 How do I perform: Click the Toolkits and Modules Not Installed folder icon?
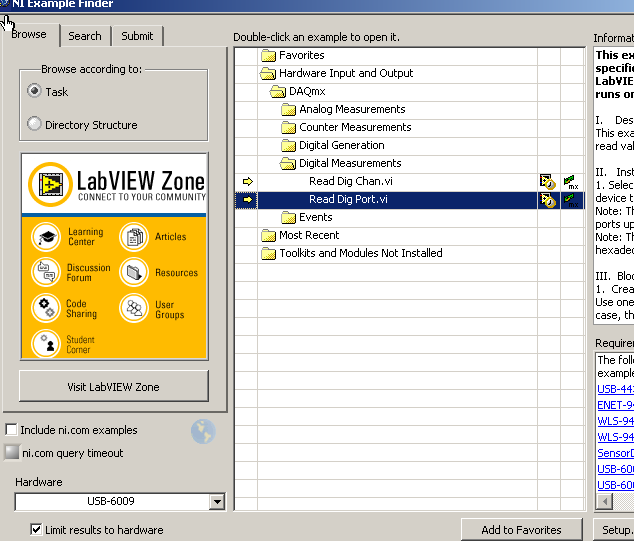[x=268, y=254]
